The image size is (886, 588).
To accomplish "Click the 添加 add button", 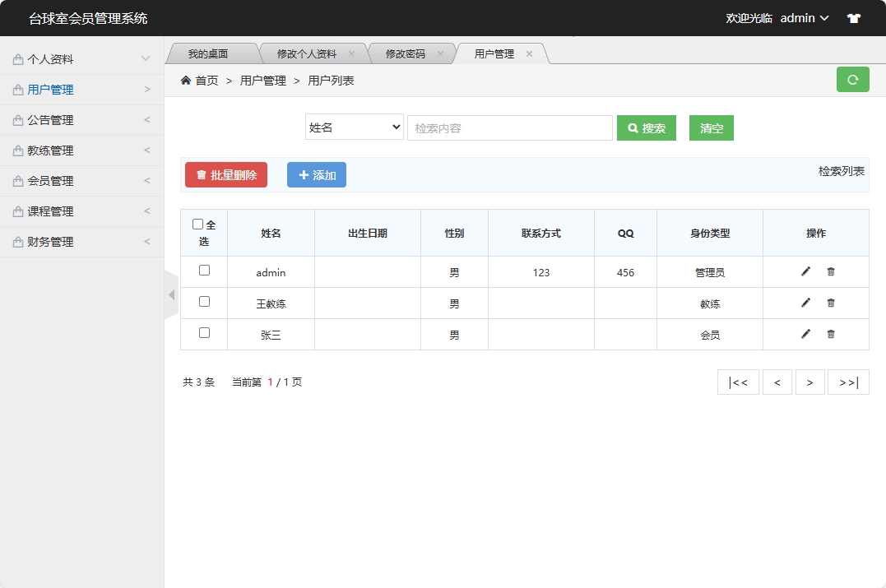I will [x=316, y=174].
